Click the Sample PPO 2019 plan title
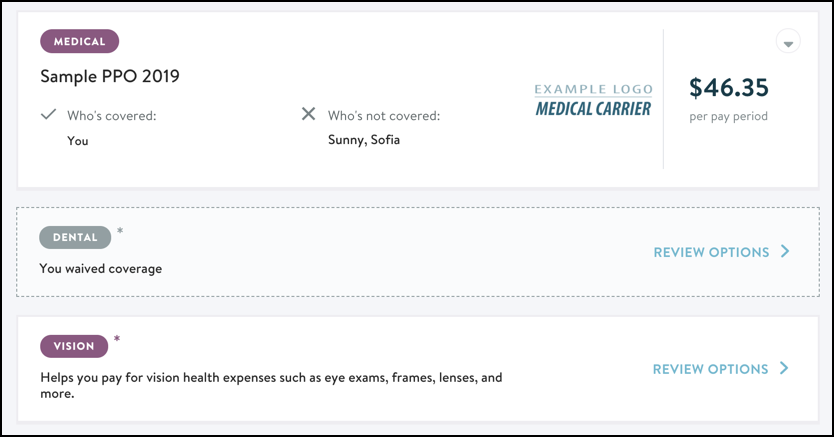The image size is (834, 437). point(110,76)
